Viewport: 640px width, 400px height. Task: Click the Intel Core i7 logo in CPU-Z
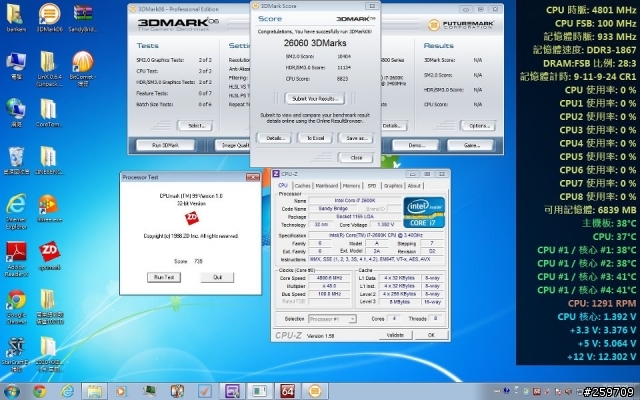tap(424, 212)
